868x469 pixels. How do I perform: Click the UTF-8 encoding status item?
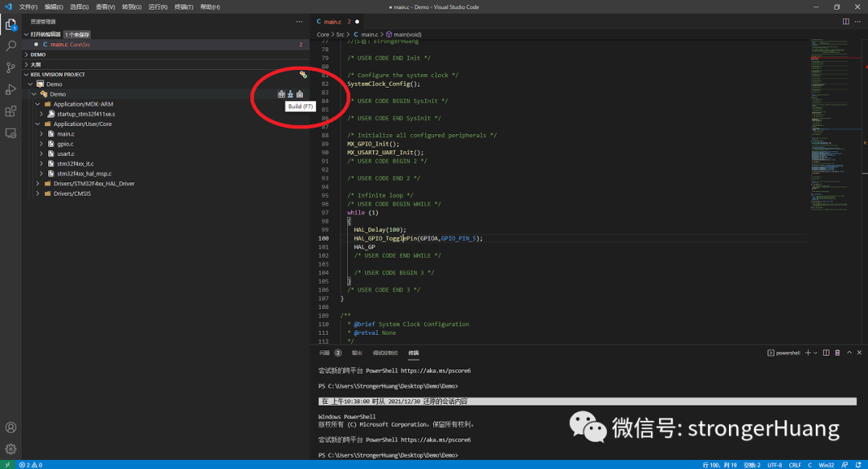[774, 465]
